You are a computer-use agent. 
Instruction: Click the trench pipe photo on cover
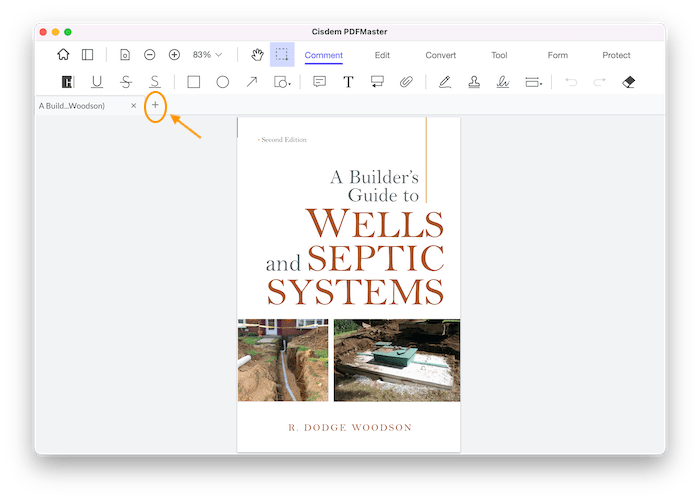click(x=283, y=360)
